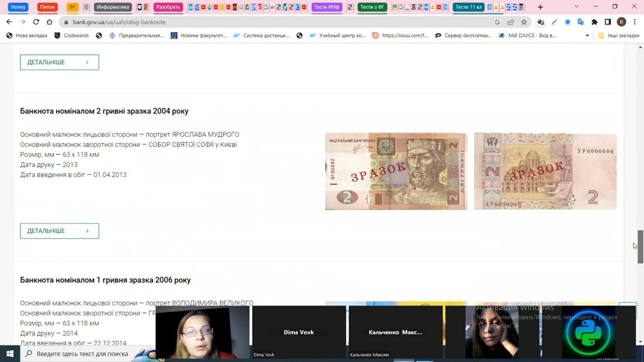Open the purple feather extension
This screenshot has height=362, width=644.
554,22
